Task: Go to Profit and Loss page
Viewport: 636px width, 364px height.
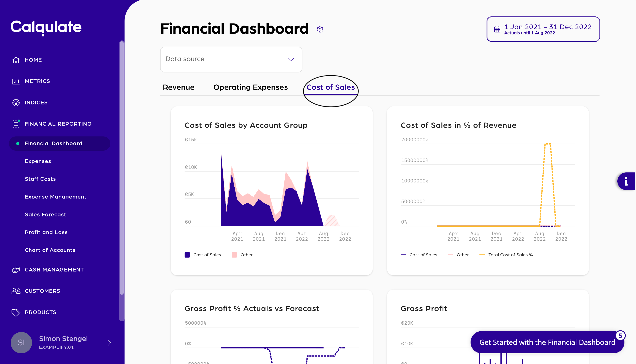Action: click(46, 232)
